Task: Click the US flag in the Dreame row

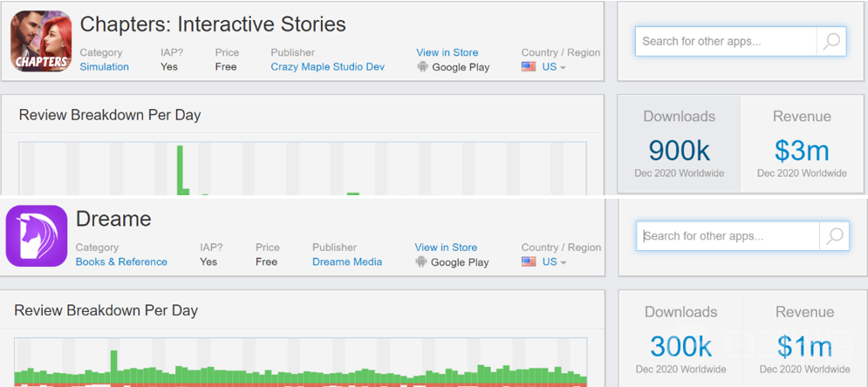Action: [529, 261]
